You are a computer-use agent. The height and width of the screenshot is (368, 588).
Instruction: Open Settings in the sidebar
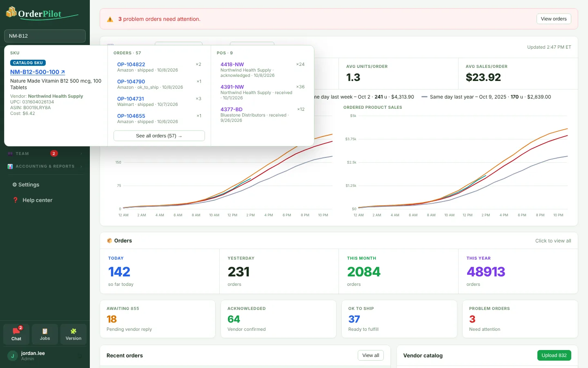(26, 185)
